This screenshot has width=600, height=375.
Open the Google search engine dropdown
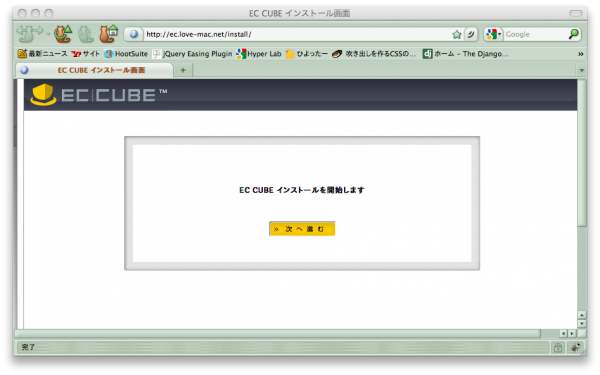click(x=494, y=34)
